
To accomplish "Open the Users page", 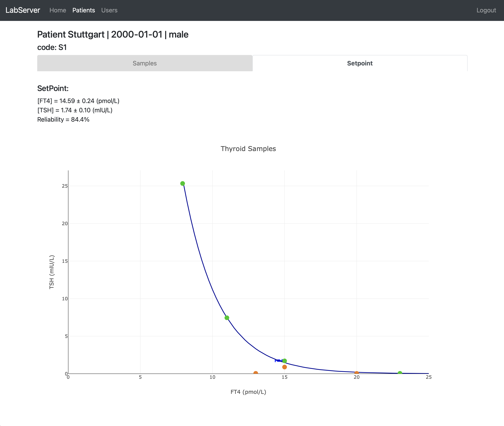I will [x=109, y=10].
